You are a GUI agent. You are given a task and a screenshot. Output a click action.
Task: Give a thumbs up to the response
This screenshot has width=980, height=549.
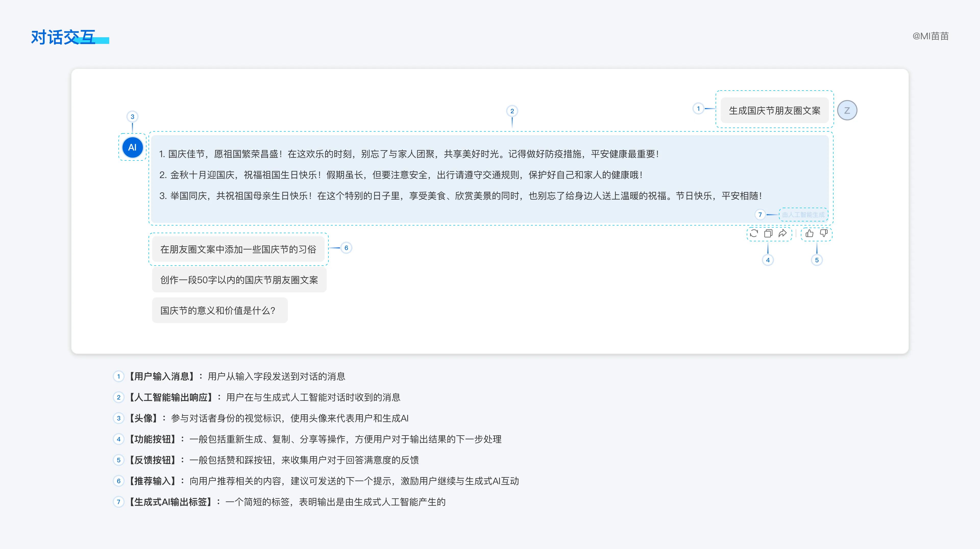[x=810, y=233]
